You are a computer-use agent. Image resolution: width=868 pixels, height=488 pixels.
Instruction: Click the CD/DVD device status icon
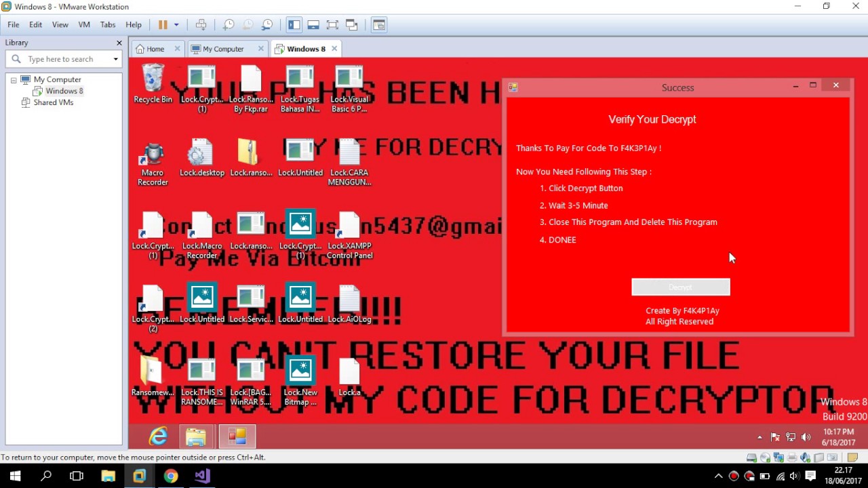(765, 457)
